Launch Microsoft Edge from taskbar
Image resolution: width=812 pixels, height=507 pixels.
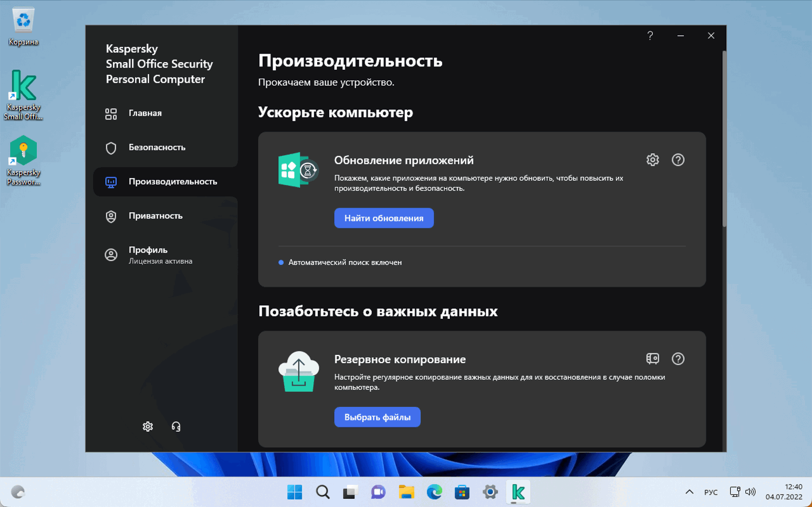(434, 492)
